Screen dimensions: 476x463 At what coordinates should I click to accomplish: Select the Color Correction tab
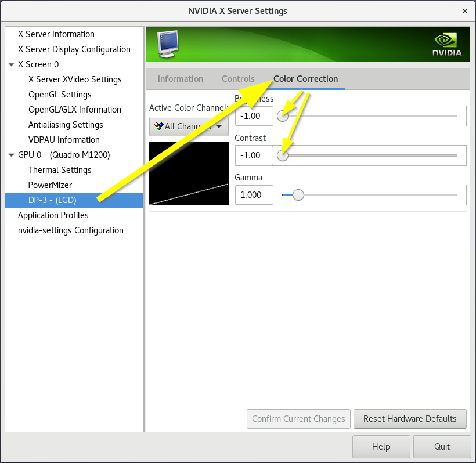[305, 79]
